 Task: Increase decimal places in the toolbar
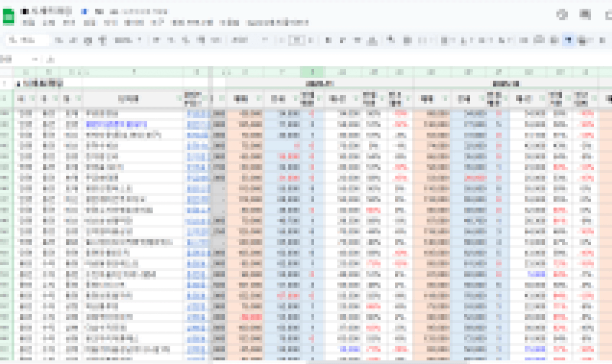coord(200,41)
